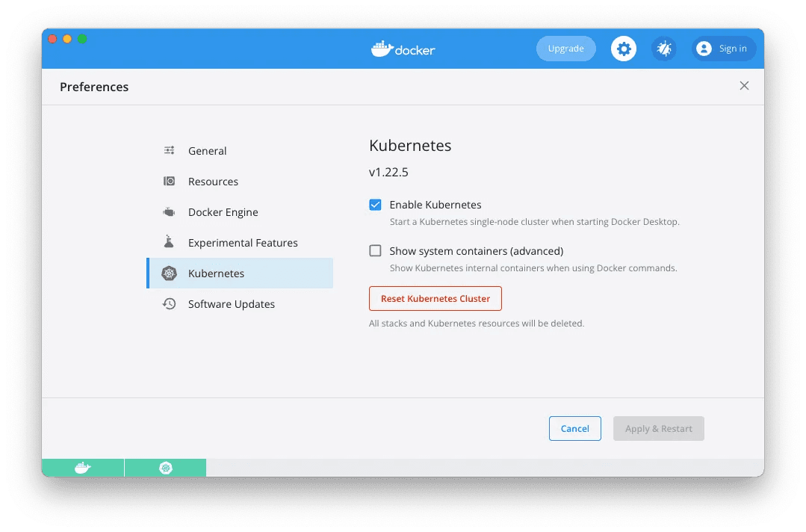Click the Docker Engine icon in sidebar
The width and height of the screenshot is (806, 532).
click(x=169, y=211)
